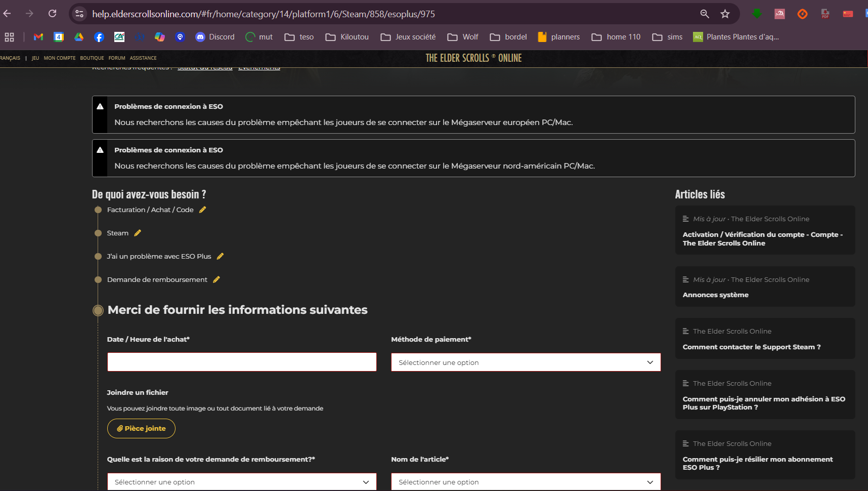The width and height of the screenshot is (868, 491).
Task: Open the sims bookmarks folder
Action: click(667, 37)
